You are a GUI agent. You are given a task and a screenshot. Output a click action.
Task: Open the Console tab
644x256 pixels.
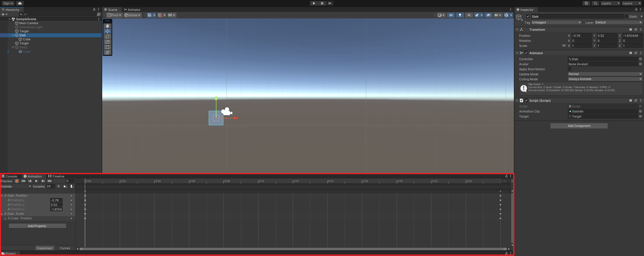[9, 176]
